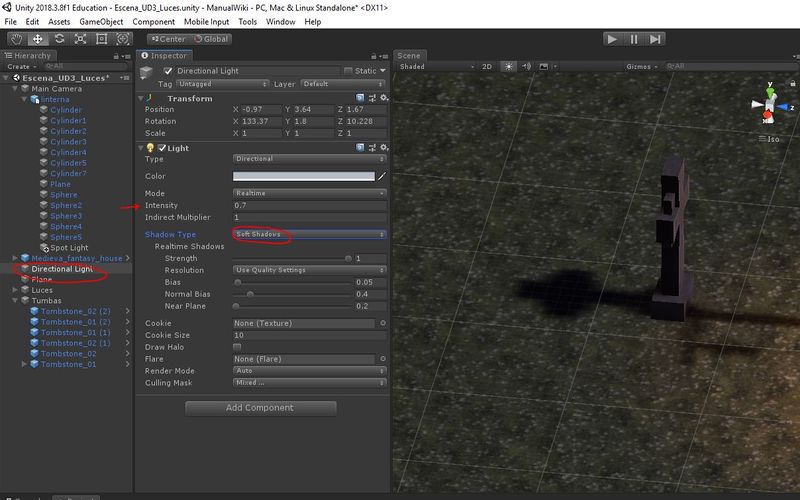Image resolution: width=800 pixels, height=500 pixels.
Task: Open Transform component help reference
Action: click(360, 98)
